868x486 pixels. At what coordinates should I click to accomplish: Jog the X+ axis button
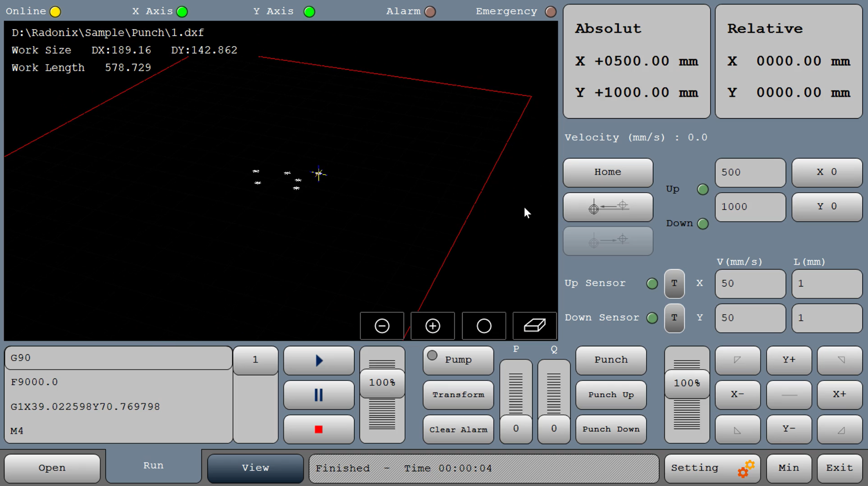[840, 395]
